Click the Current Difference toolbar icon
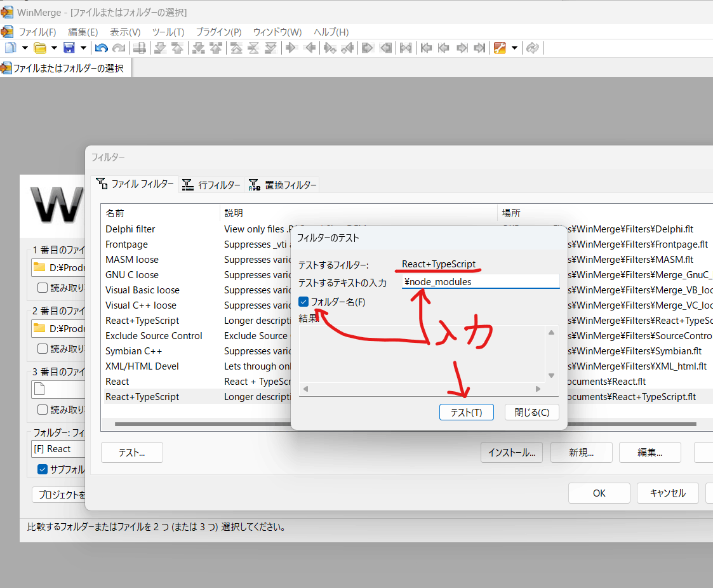The width and height of the screenshot is (713, 588). point(253,48)
